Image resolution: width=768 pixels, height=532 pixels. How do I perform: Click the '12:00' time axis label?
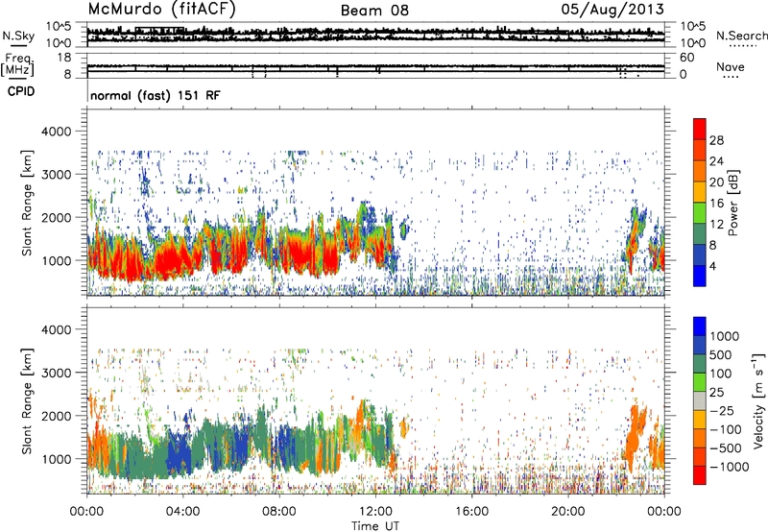click(375, 512)
